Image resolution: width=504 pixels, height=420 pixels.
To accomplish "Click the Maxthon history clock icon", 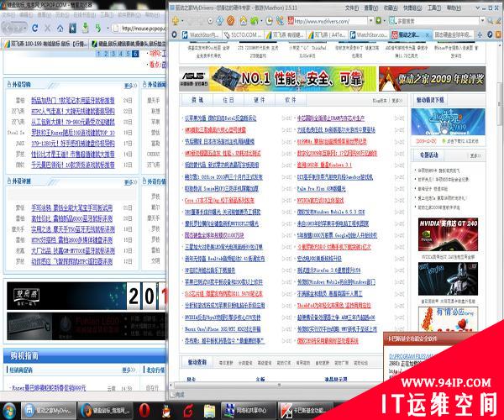I will [269, 21].
